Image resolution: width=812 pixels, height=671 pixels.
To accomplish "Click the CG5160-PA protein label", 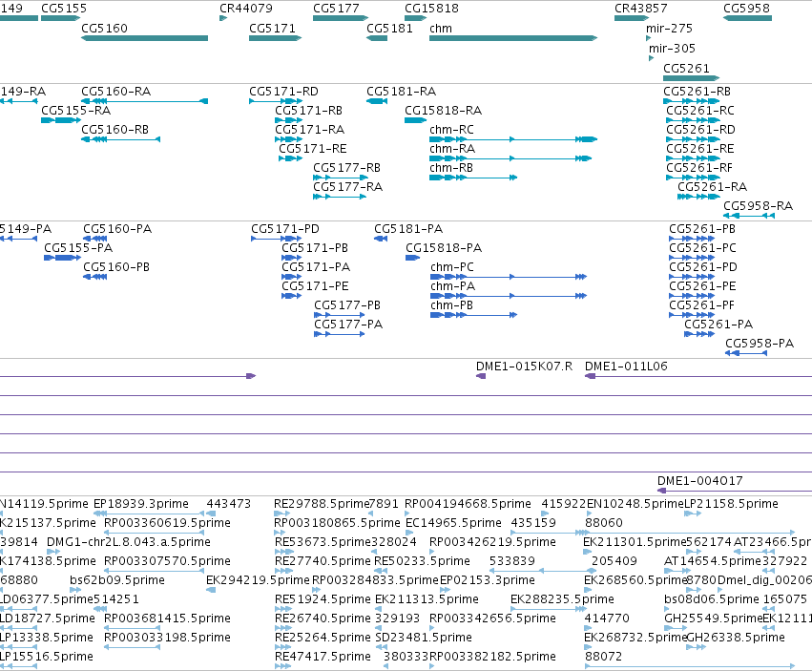I will (x=117, y=229).
